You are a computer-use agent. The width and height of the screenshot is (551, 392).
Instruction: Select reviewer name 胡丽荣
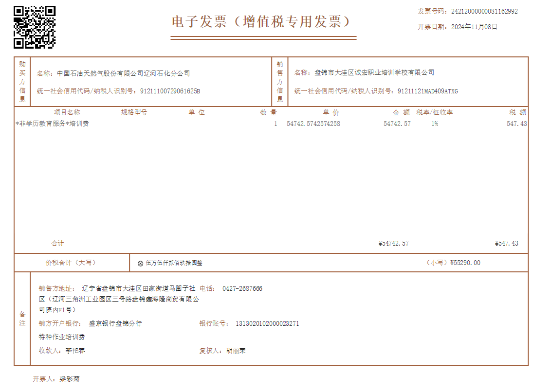click(236, 351)
